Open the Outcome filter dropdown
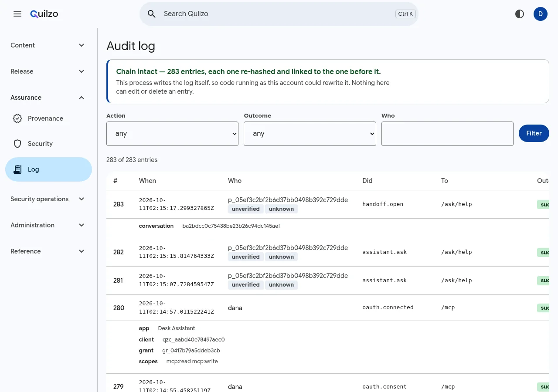Screen dimensions: 558x392 click(310, 134)
